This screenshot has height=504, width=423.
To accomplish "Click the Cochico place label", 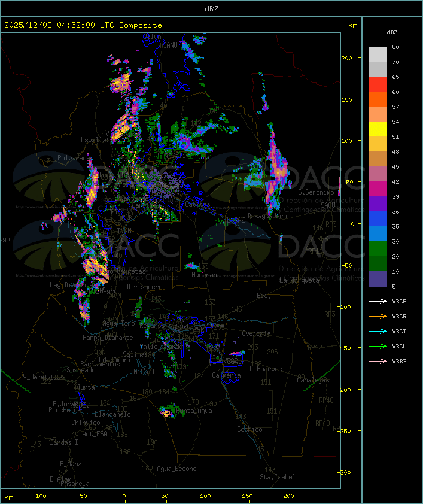I will (x=249, y=429).
